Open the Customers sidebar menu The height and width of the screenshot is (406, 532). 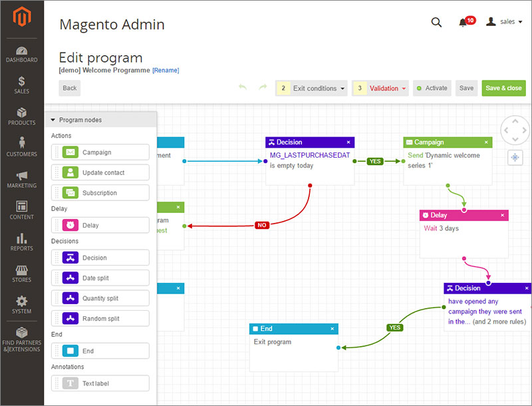coord(22,147)
